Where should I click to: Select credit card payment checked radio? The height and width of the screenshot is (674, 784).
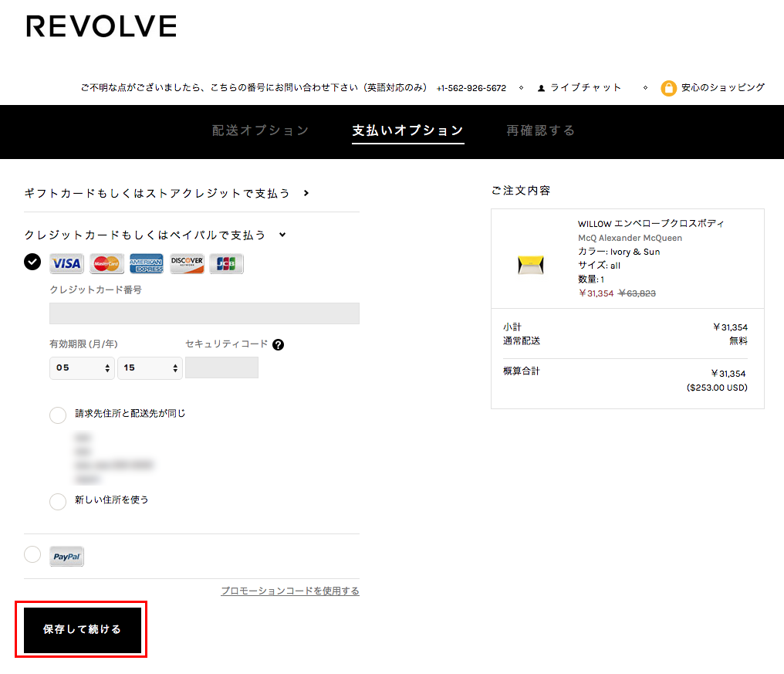pos(32,262)
